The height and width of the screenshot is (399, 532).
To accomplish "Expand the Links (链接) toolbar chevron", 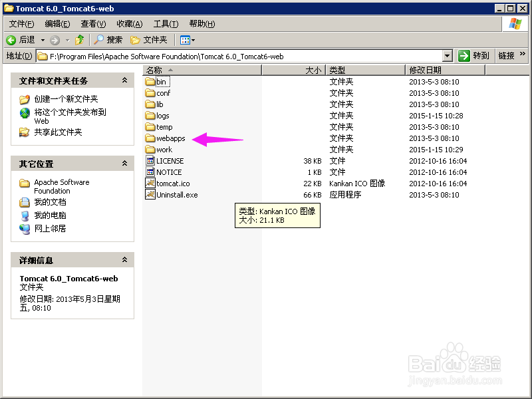I will (522, 54).
